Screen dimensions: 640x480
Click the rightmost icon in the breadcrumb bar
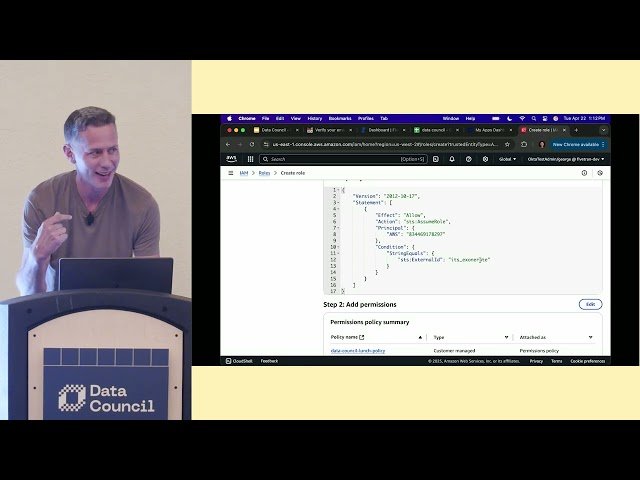click(600, 173)
